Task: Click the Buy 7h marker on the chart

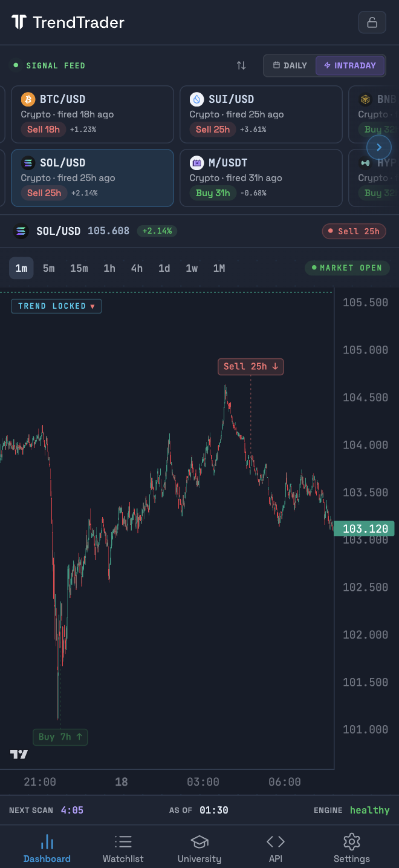Action: 60,737
